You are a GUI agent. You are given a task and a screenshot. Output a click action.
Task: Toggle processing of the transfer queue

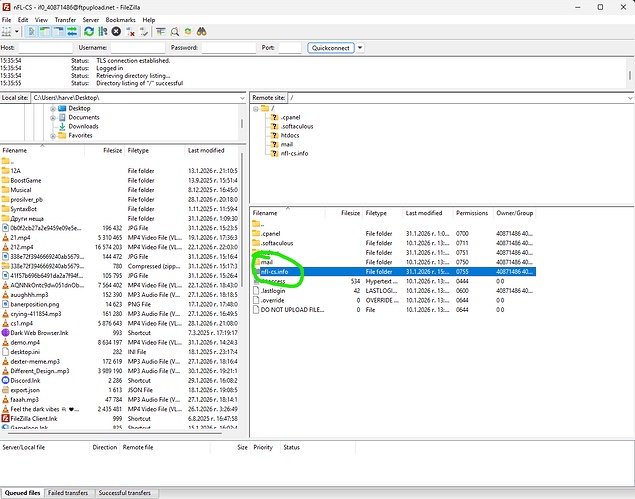[103, 32]
